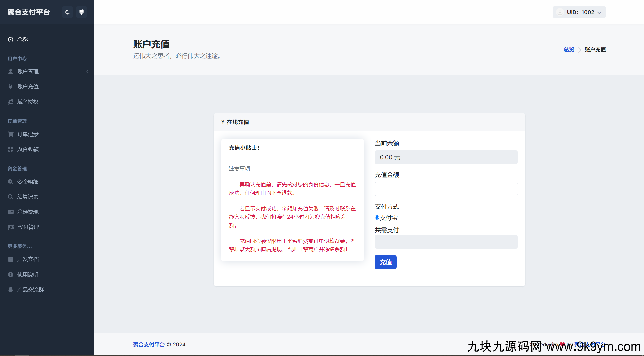This screenshot has height=356, width=644.
Task: Open 代付管理 in sidebar
Action: (28, 227)
